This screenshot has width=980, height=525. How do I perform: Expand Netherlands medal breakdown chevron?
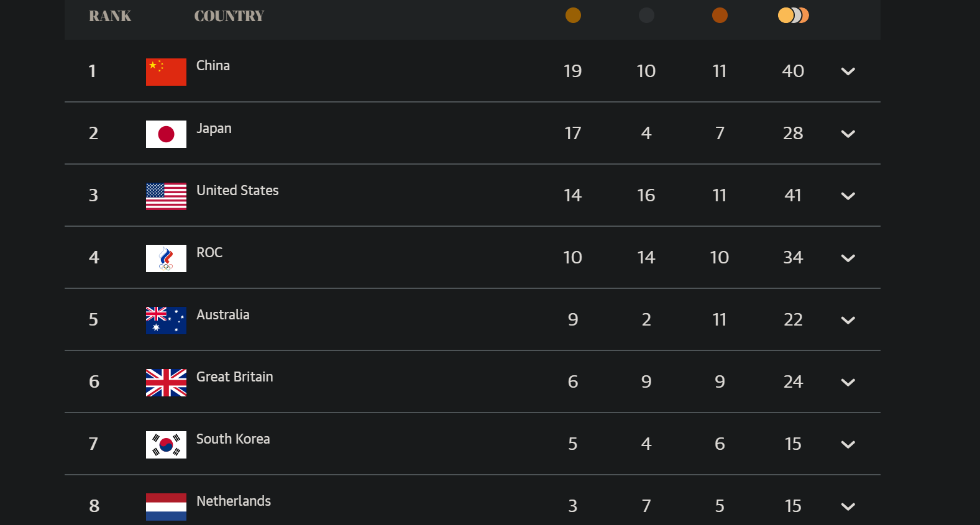[x=848, y=506]
